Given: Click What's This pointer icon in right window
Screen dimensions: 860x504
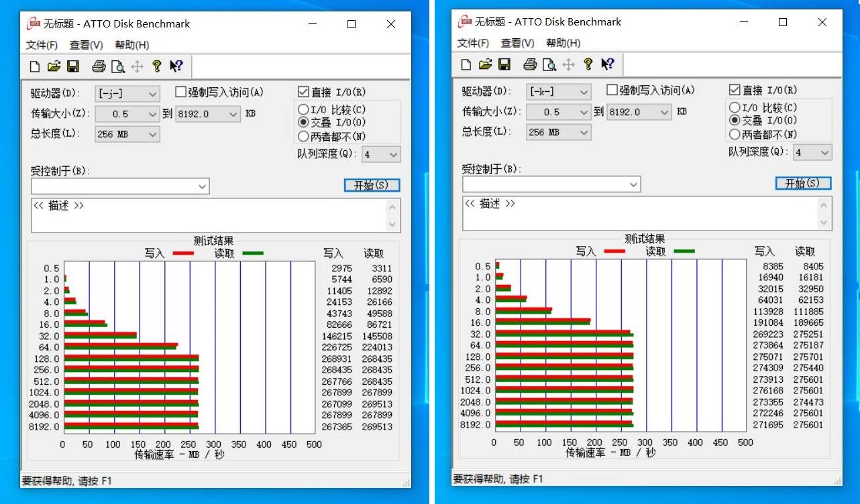Looking at the screenshot, I should pyautogui.click(x=608, y=64).
